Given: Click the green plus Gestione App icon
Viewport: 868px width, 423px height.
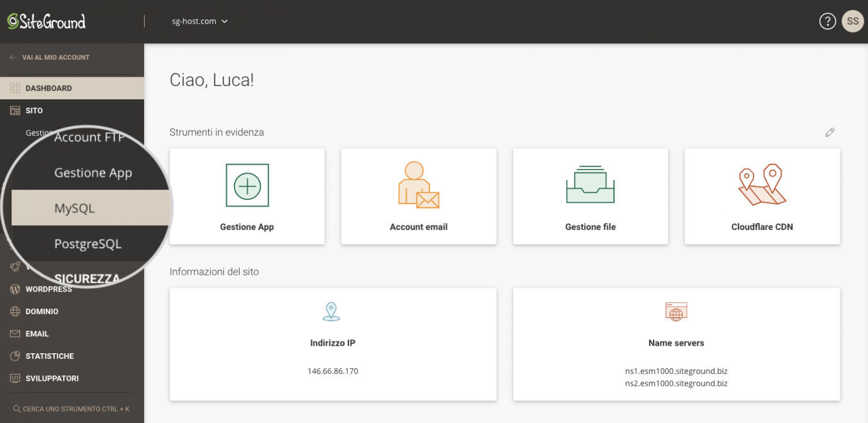Looking at the screenshot, I should coord(247,185).
